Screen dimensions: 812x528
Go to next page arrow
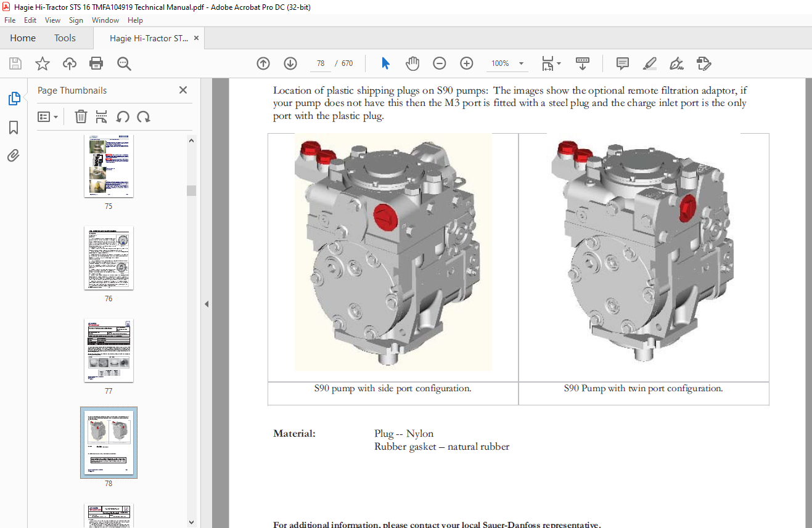pos(290,63)
